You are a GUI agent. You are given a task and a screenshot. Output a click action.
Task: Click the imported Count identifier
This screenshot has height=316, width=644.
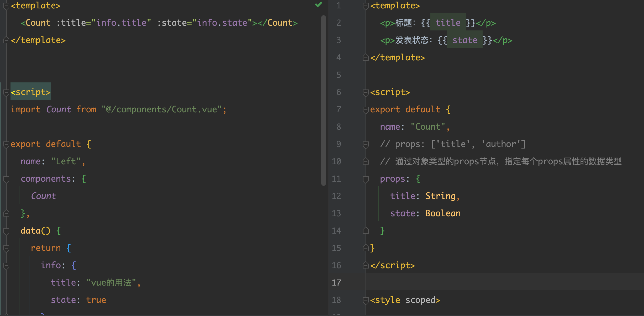click(59, 109)
